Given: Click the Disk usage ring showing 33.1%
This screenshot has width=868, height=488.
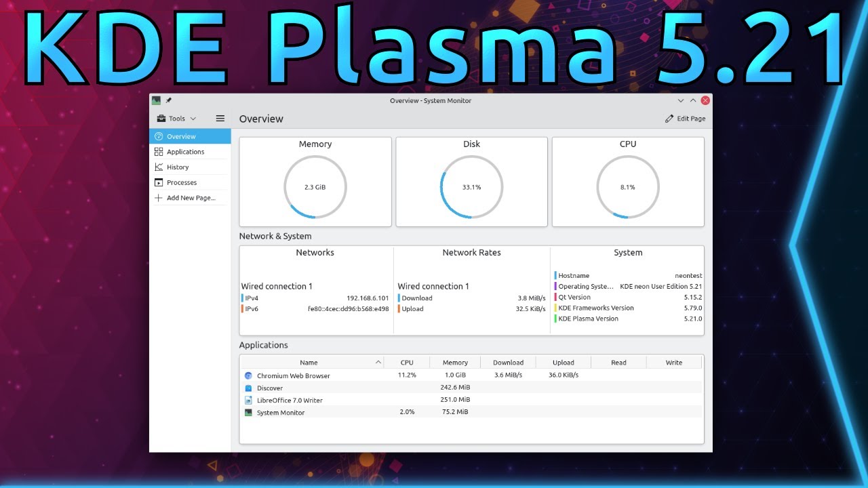Looking at the screenshot, I should [472, 187].
